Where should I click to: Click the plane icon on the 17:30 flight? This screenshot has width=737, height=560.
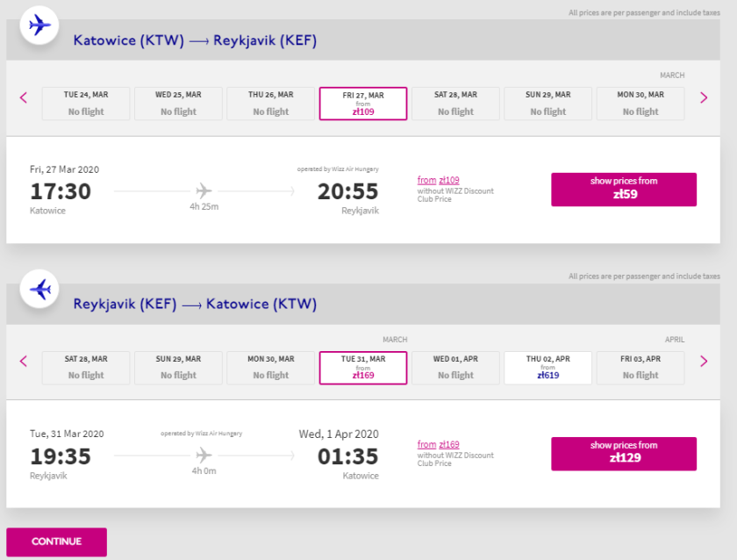click(204, 190)
